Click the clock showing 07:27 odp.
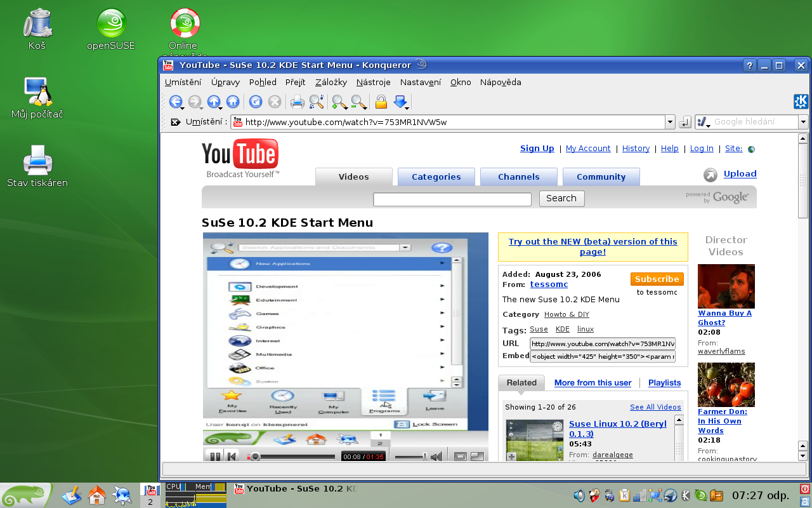Image resolution: width=812 pixels, height=508 pixels. (x=760, y=495)
